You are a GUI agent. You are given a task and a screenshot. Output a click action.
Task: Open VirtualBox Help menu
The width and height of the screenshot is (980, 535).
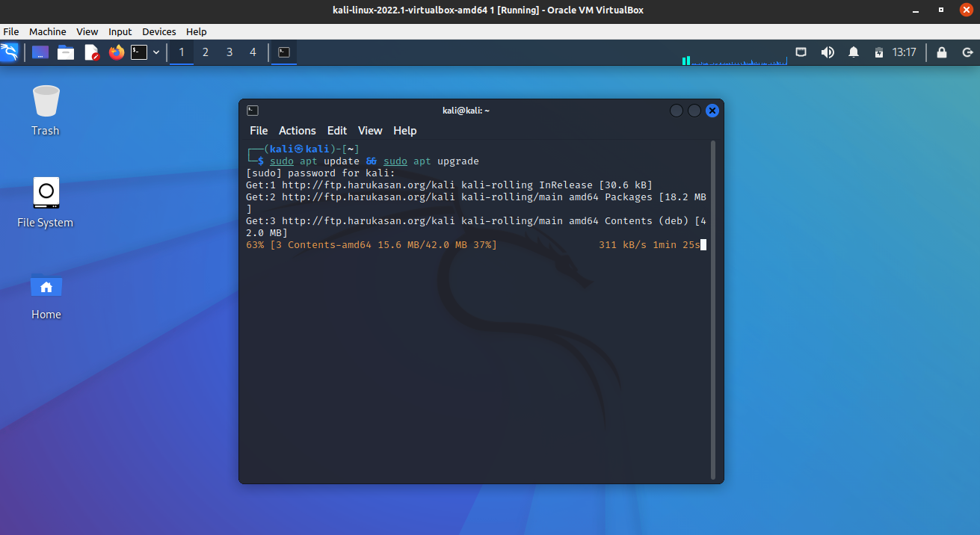pos(197,31)
